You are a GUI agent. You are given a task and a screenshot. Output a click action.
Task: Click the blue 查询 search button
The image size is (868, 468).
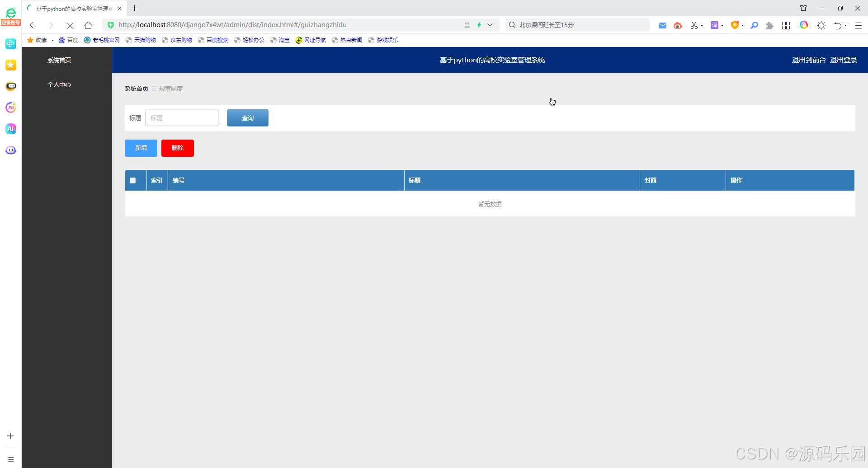pyautogui.click(x=247, y=118)
